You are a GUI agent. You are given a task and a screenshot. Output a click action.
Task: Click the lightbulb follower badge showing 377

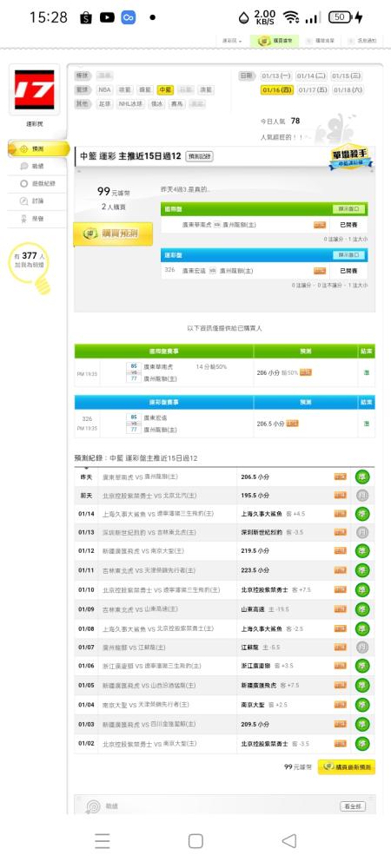[30, 266]
